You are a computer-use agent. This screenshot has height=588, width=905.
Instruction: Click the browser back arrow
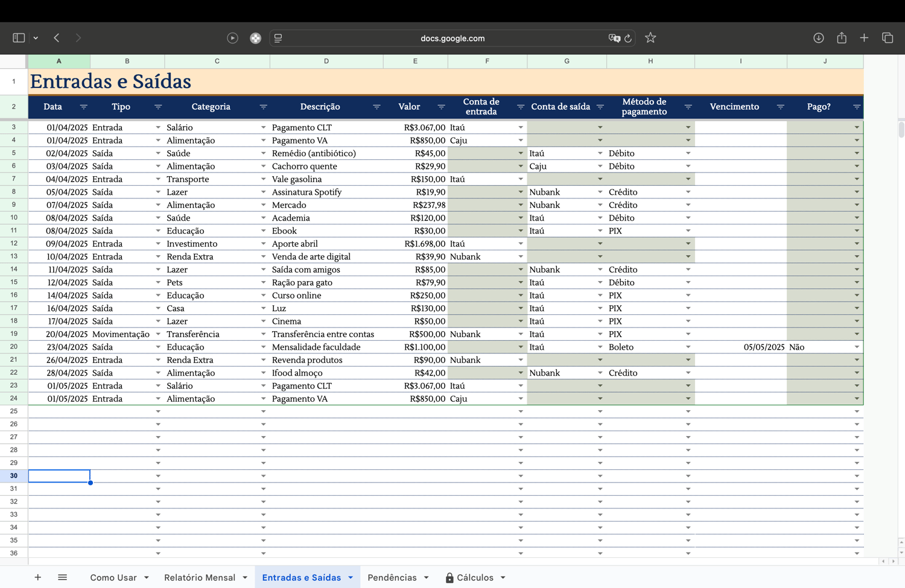coord(57,38)
